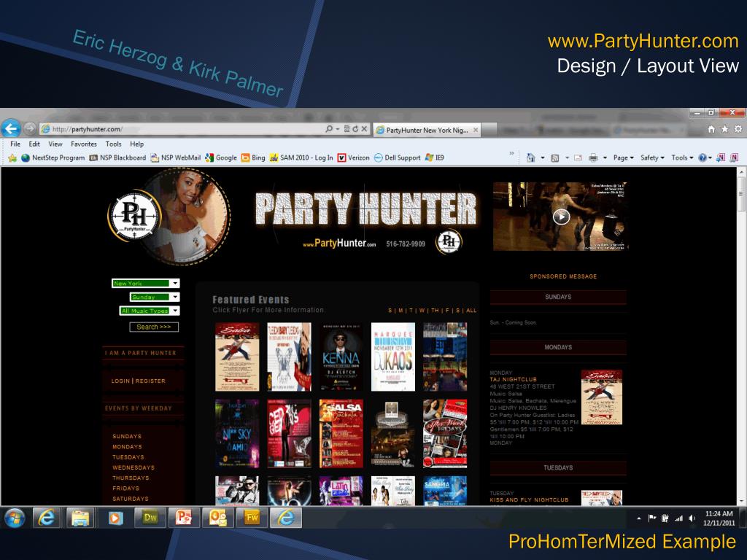Switch to Fireworks in the taskbar

[x=252, y=518]
